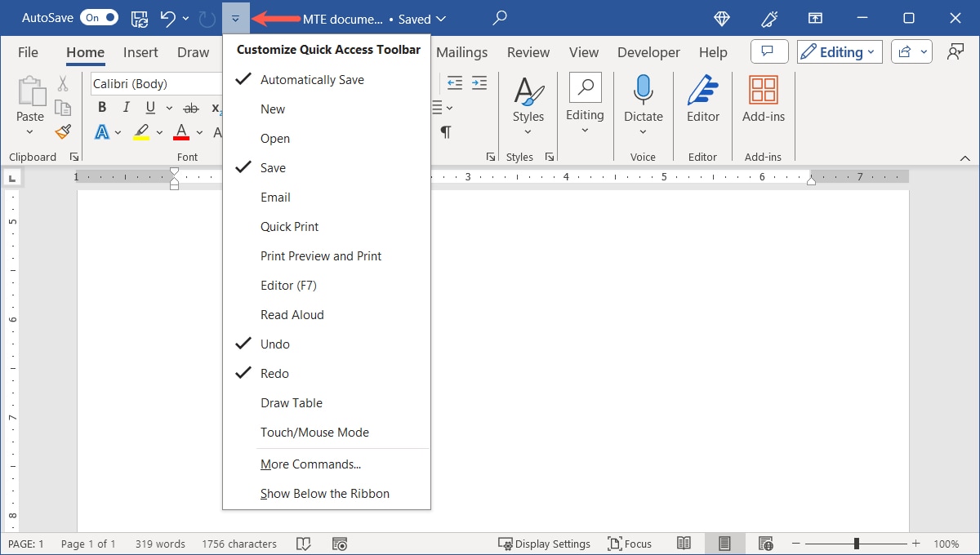Open the Editor pane
This screenshot has width=980, height=555.
(x=702, y=102)
